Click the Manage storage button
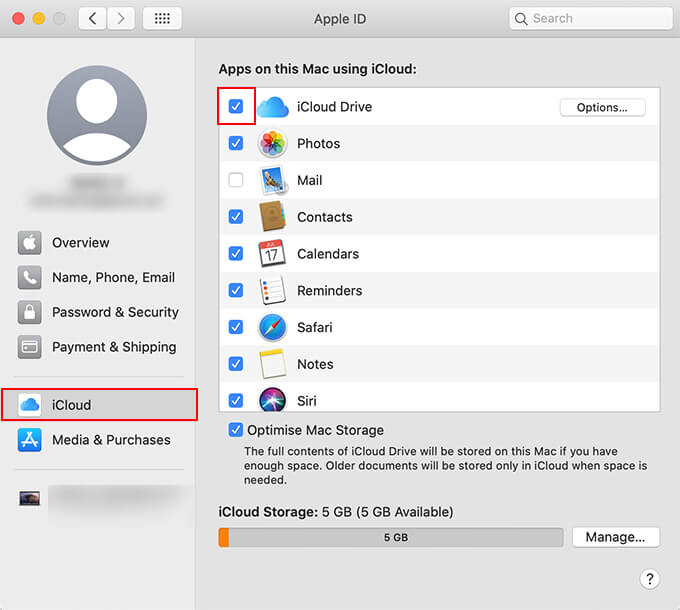The image size is (680, 610). tap(615, 537)
